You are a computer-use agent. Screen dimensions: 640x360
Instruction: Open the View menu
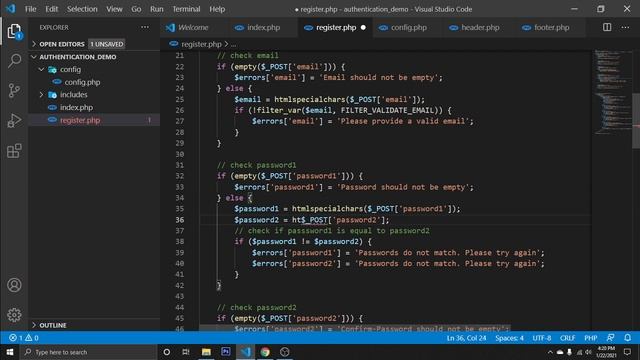pyautogui.click(x=114, y=9)
